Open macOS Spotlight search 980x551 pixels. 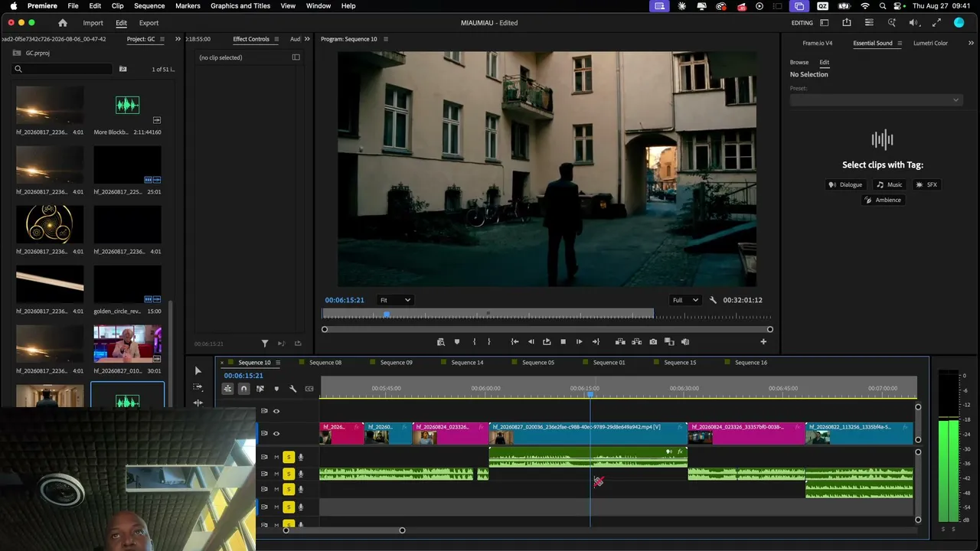[x=882, y=6]
